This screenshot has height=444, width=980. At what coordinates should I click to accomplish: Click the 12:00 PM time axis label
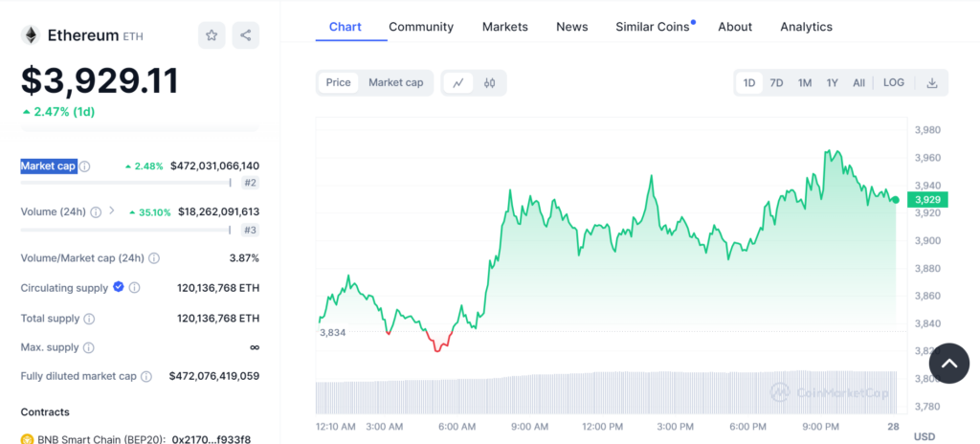(603, 427)
